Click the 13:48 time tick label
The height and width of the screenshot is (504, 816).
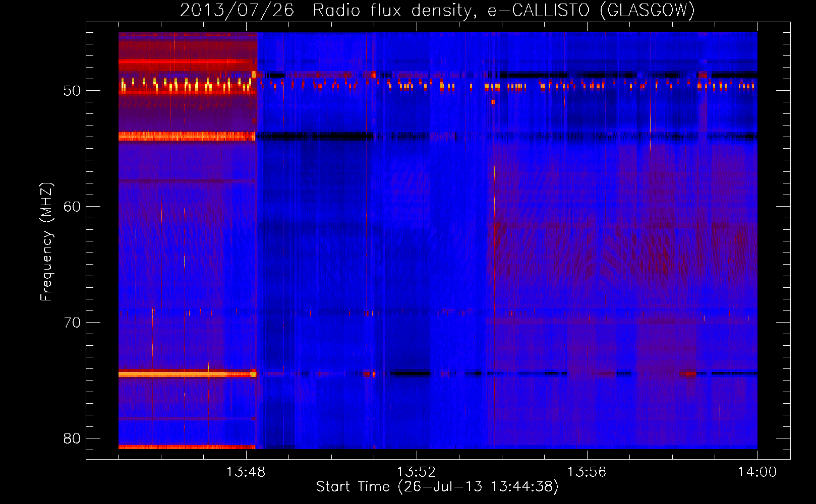(246, 472)
